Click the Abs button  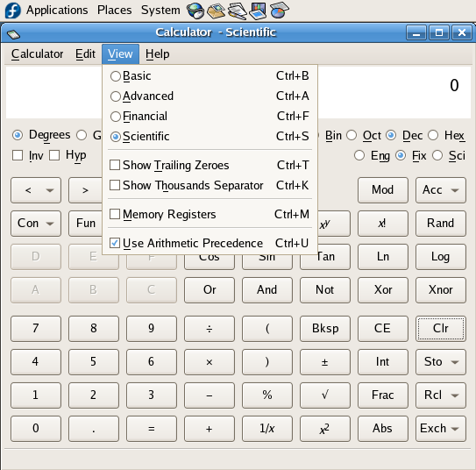coord(383,429)
